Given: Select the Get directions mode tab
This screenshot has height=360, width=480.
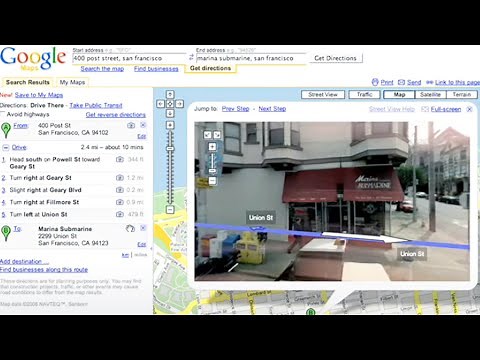Looking at the screenshot, I should point(210,68).
